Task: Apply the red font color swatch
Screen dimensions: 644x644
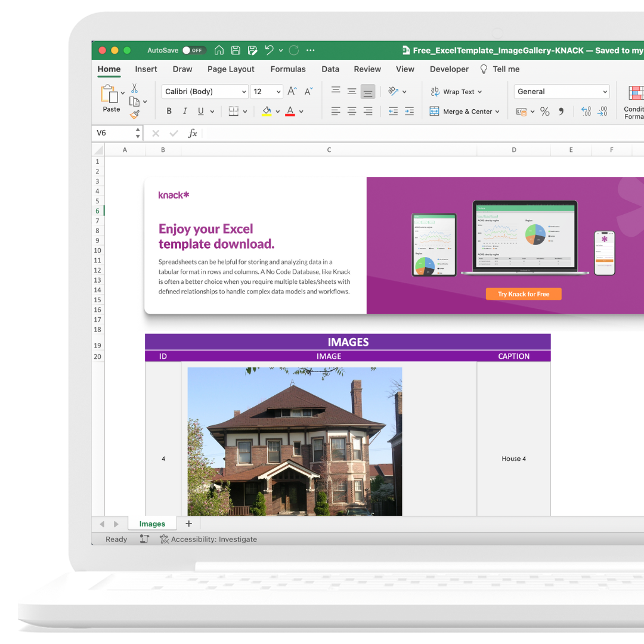Action: (x=290, y=112)
